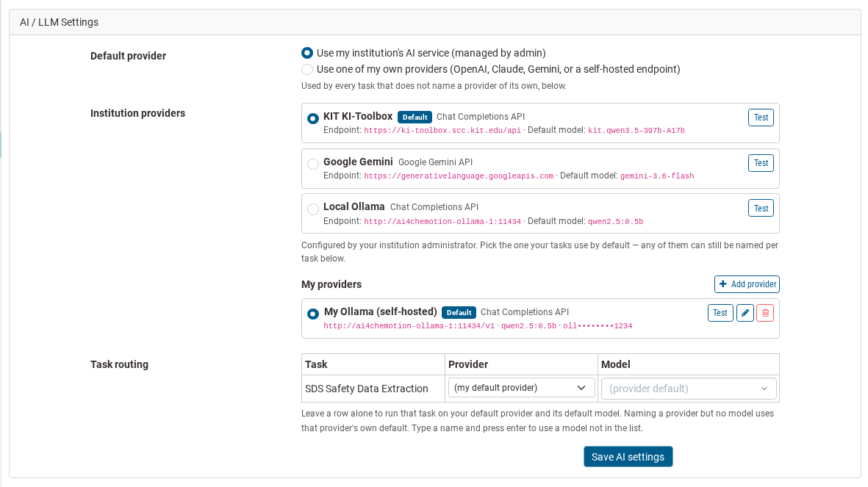Click the My providers heading
This screenshot has height=487, width=868.
coord(331,284)
